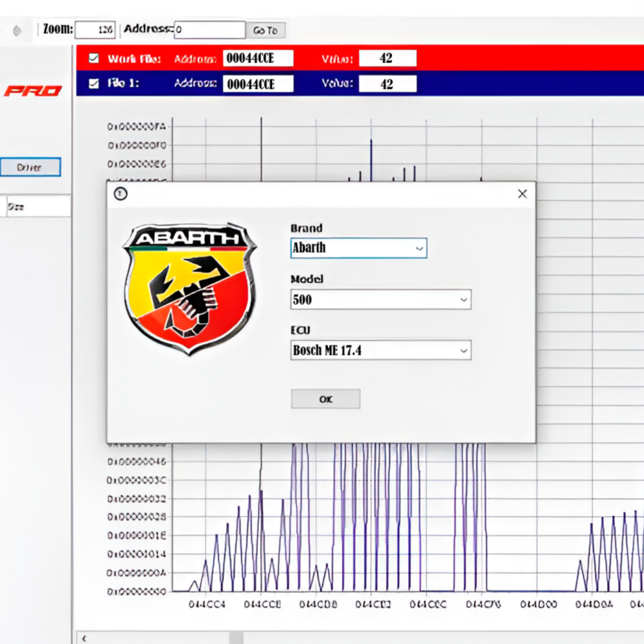Click the Work File value field showing 42
Screen dimensions: 644x644
(x=387, y=58)
